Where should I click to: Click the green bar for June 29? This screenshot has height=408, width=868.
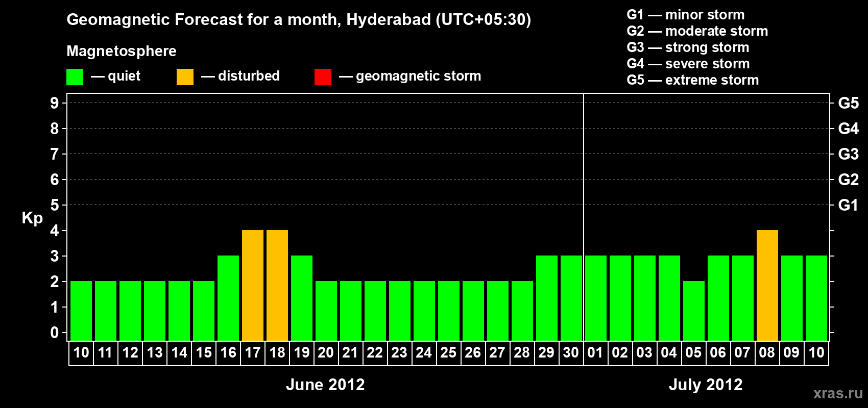pyautogui.click(x=547, y=298)
